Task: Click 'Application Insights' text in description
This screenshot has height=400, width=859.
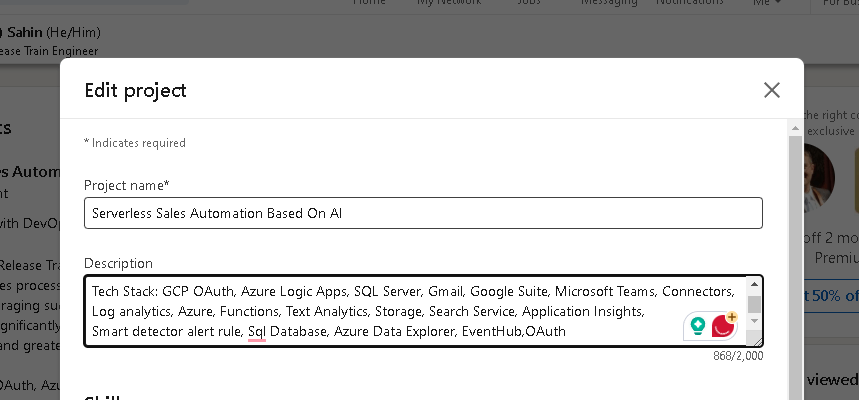Action: (x=582, y=311)
